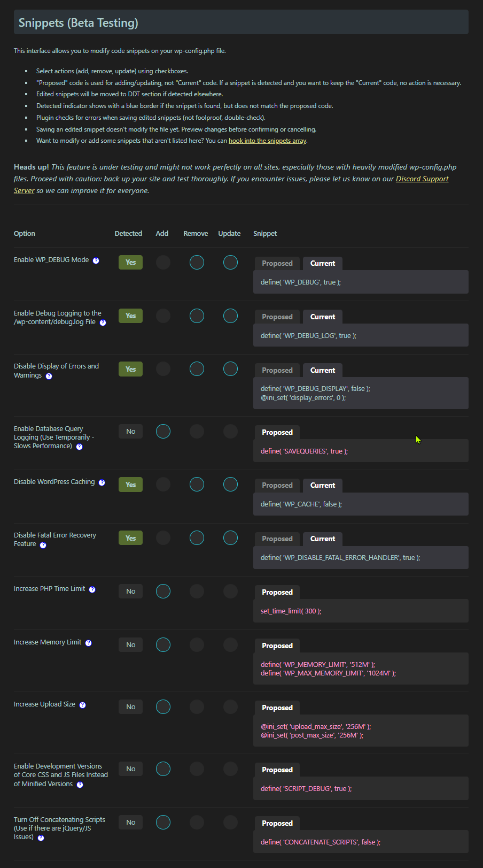Image resolution: width=483 pixels, height=868 pixels.
Task: Open help icon for Turn Off Concatenating Scripts
Action: tap(41, 838)
